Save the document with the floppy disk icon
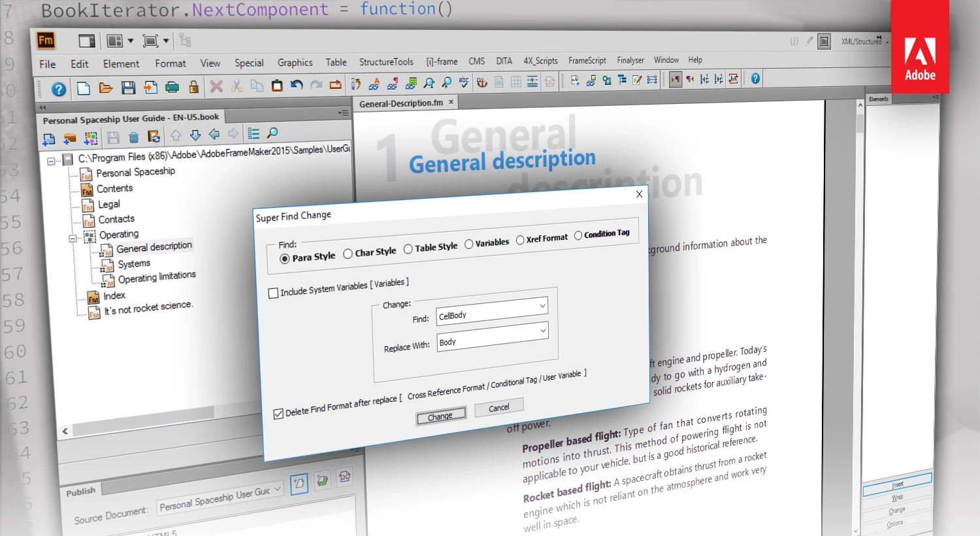The image size is (980, 536). 128,88
